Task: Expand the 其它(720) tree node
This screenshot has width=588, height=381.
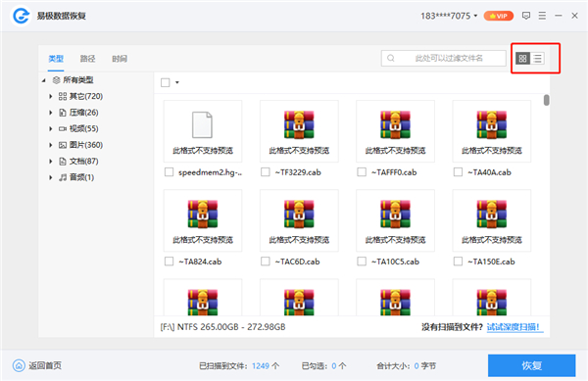Action: pos(51,96)
